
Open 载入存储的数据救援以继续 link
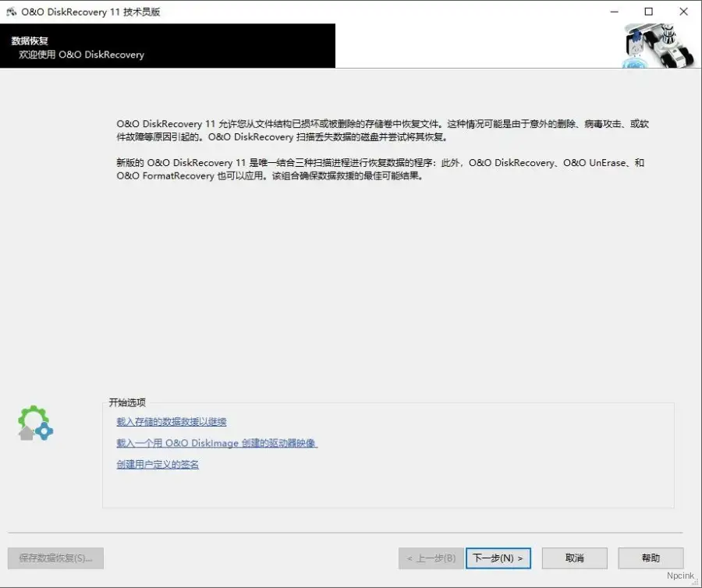point(171,421)
